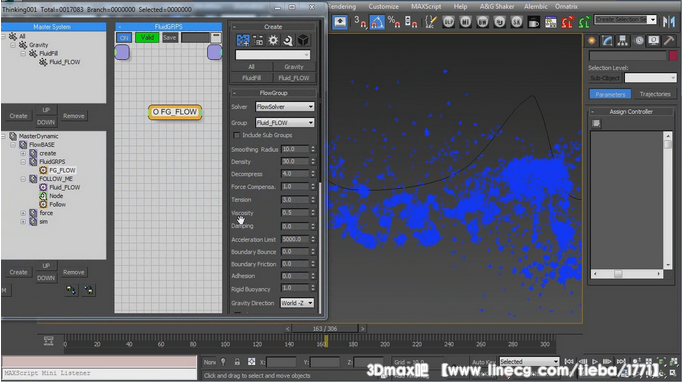Click the GLP round toolbar button
This screenshot has height=387, width=688.
pyautogui.click(x=448, y=22)
